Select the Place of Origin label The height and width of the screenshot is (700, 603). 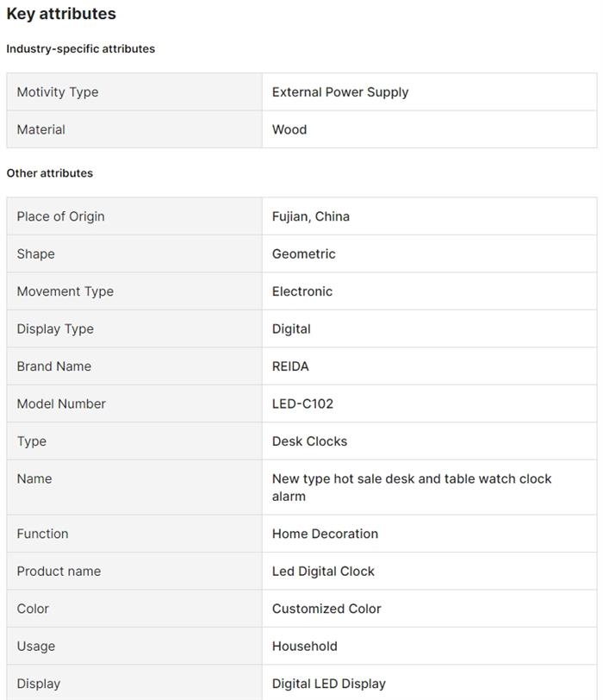(60, 216)
